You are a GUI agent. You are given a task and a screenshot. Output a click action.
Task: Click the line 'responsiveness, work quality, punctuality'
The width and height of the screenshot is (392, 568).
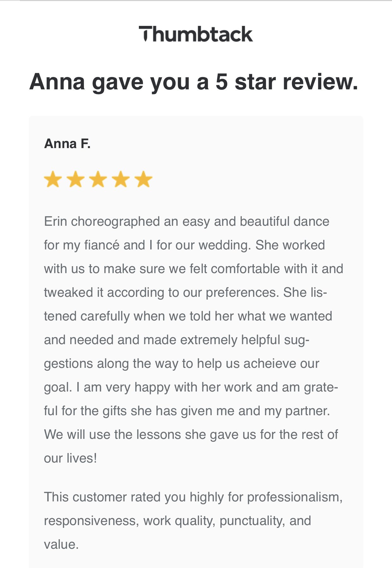click(177, 521)
